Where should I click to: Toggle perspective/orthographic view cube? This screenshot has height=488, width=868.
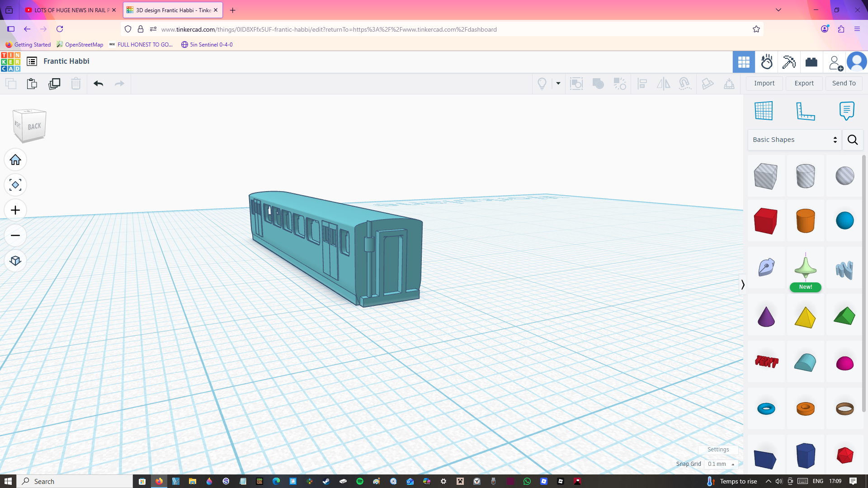15,261
